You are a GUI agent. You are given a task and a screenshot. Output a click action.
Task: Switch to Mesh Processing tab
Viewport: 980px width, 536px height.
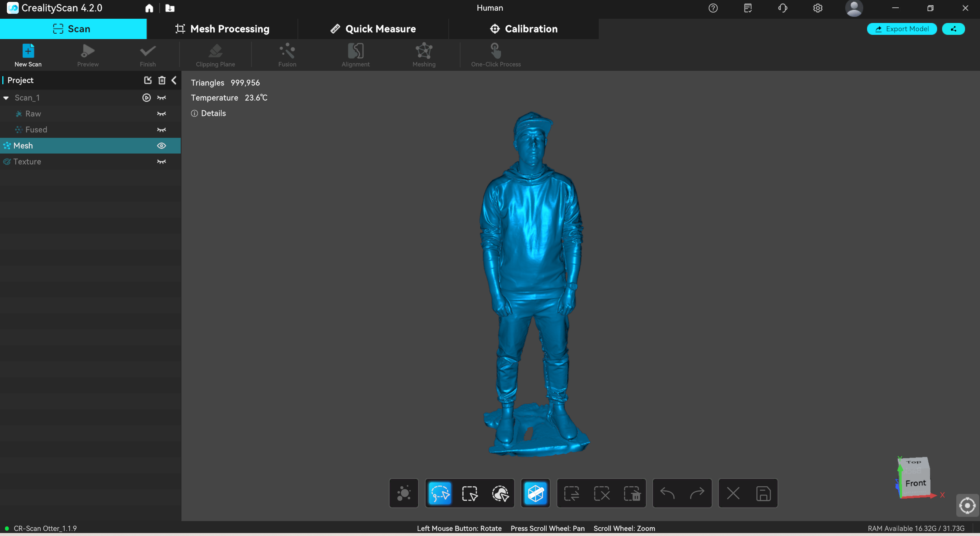[222, 29]
